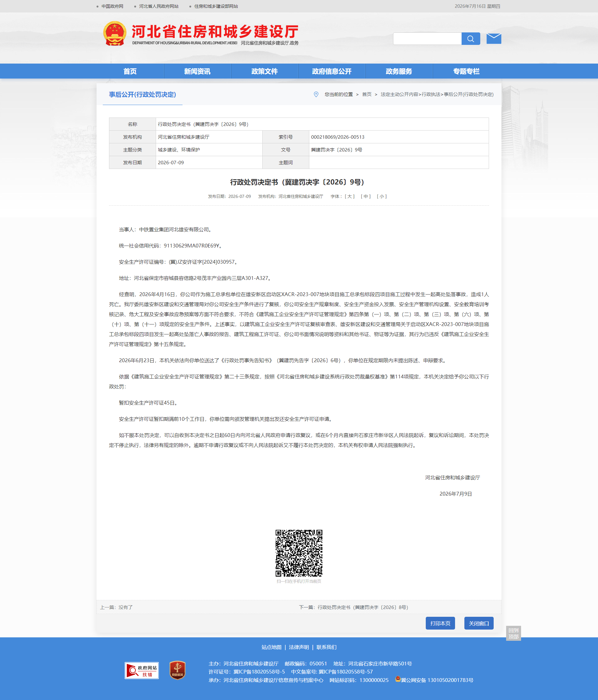
Task: Click the search magnifier icon button
Action: pyautogui.click(x=470, y=39)
